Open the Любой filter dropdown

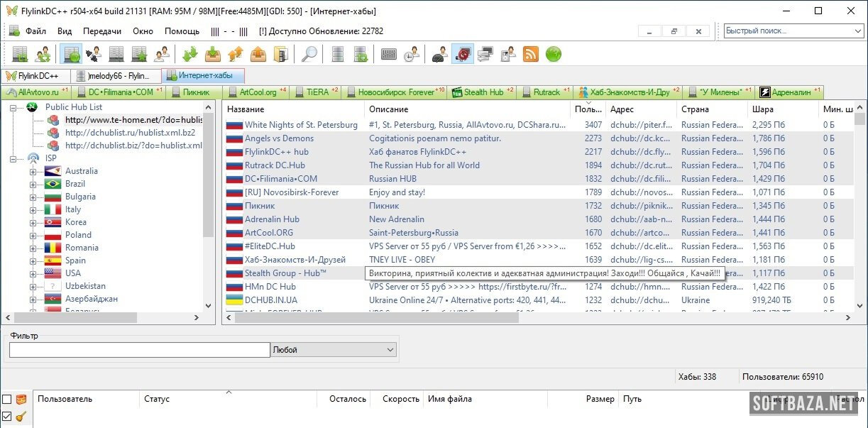[x=334, y=350]
